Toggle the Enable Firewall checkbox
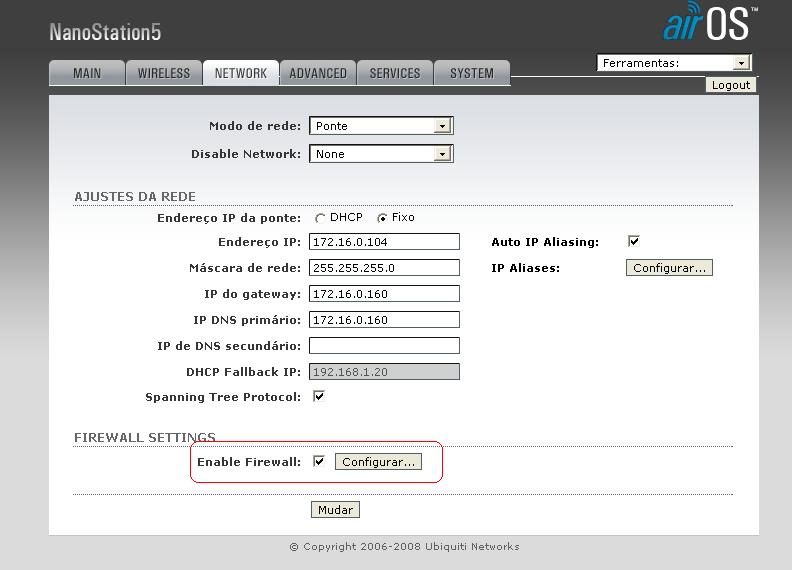This screenshot has width=792, height=570. pos(319,461)
